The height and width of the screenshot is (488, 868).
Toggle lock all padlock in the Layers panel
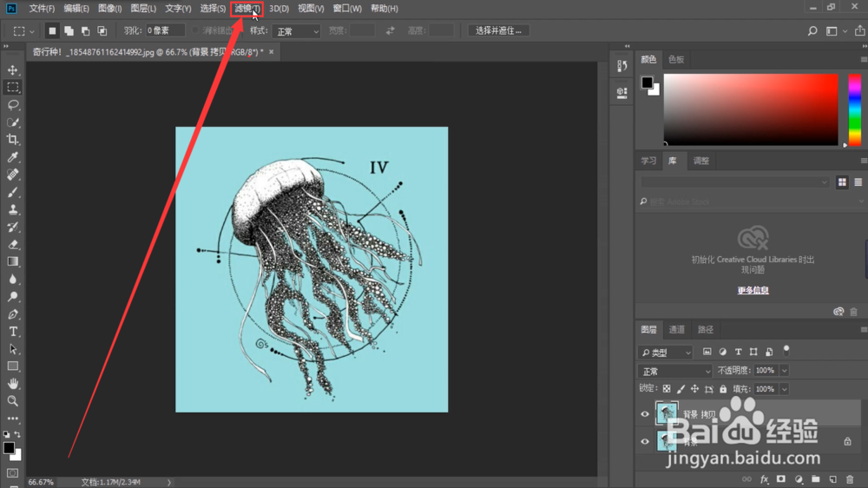(x=723, y=389)
